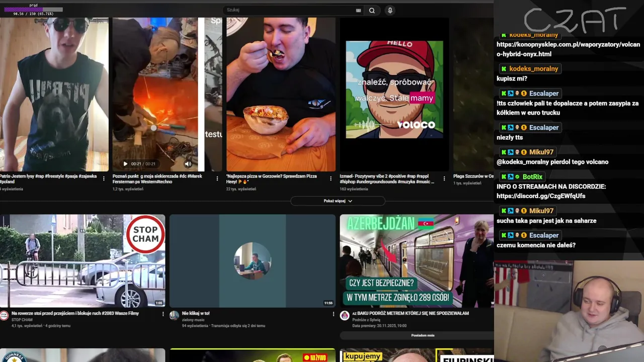644x362 pixels.
Task: Open options menu for Poznań punkt short
Action: (x=217, y=178)
